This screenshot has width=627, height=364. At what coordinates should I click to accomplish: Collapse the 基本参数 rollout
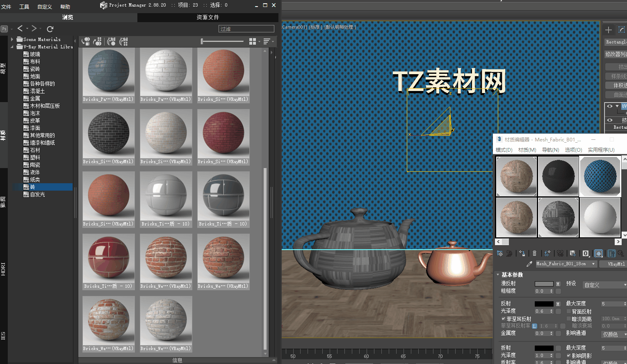pos(498,275)
